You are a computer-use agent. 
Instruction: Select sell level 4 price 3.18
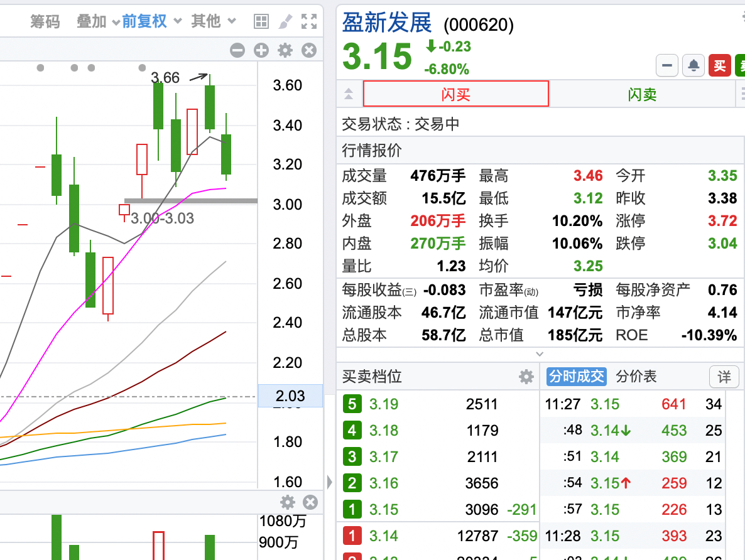click(x=384, y=430)
